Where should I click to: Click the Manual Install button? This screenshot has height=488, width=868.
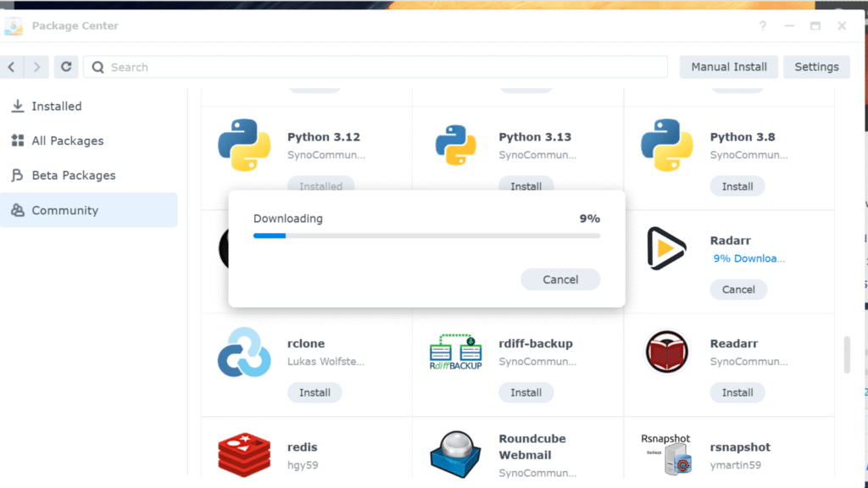728,67
